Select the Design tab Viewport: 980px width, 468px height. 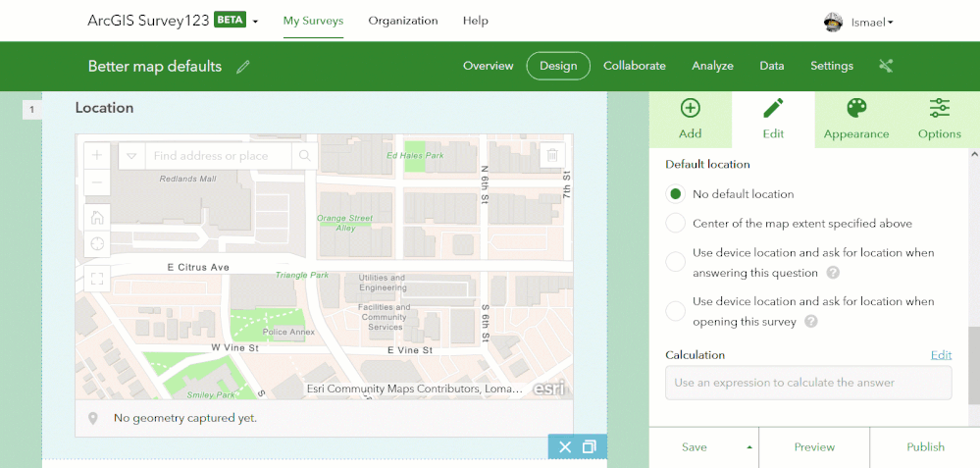pyautogui.click(x=558, y=66)
